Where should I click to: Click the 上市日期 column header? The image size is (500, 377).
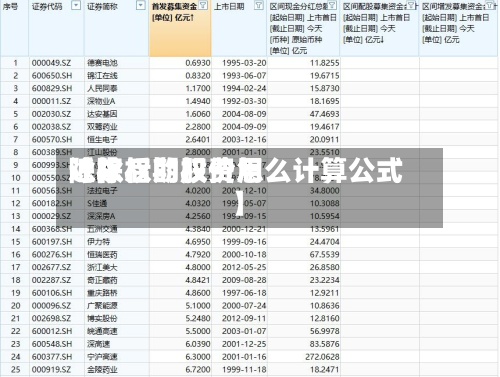229,6
